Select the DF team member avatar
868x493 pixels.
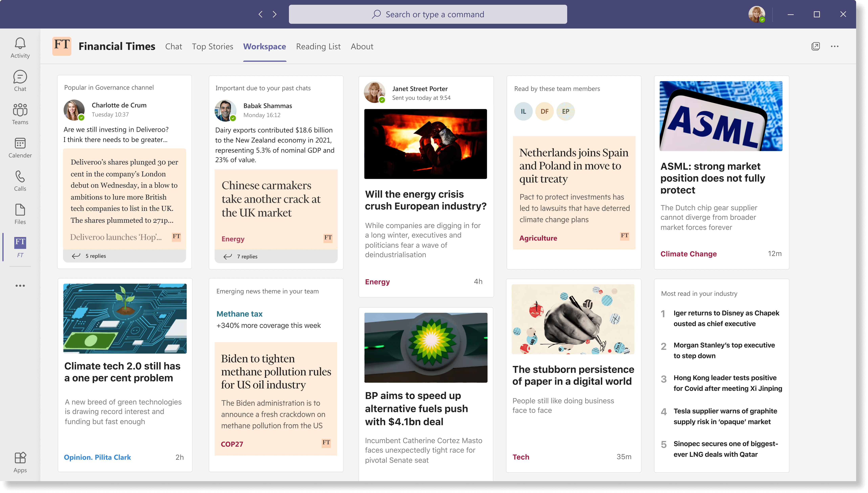544,111
